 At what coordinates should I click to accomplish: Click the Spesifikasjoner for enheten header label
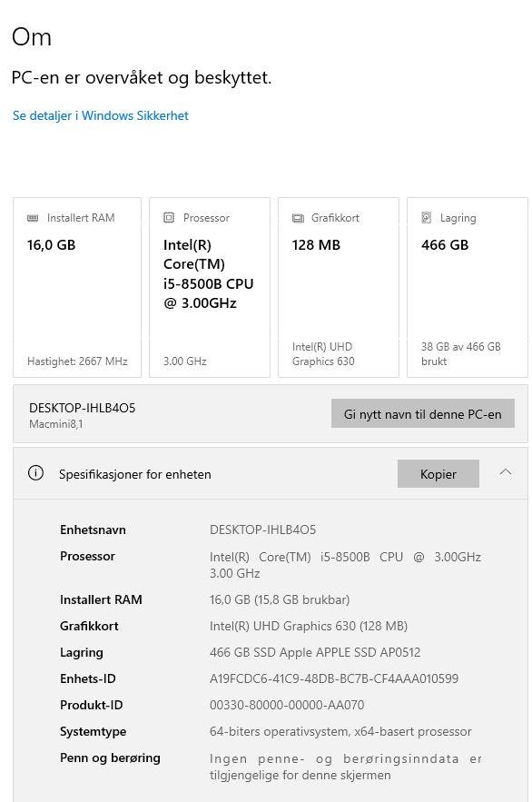tap(135, 474)
